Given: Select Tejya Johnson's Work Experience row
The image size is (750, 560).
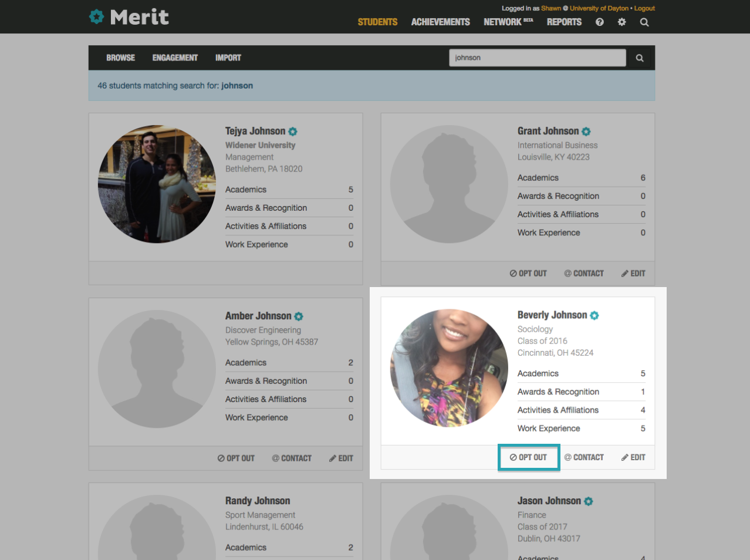Looking at the screenshot, I should coord(289,244).
